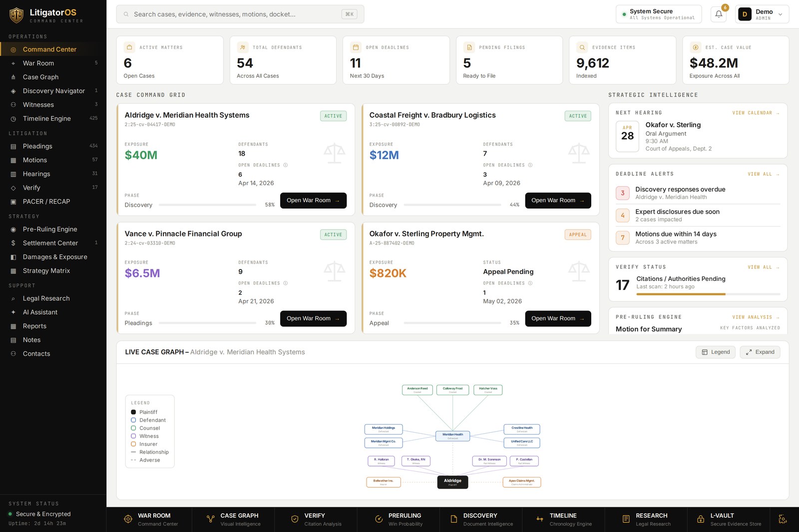
Task: Click the Active Matters briefcase icon
Action: point(129,47)
